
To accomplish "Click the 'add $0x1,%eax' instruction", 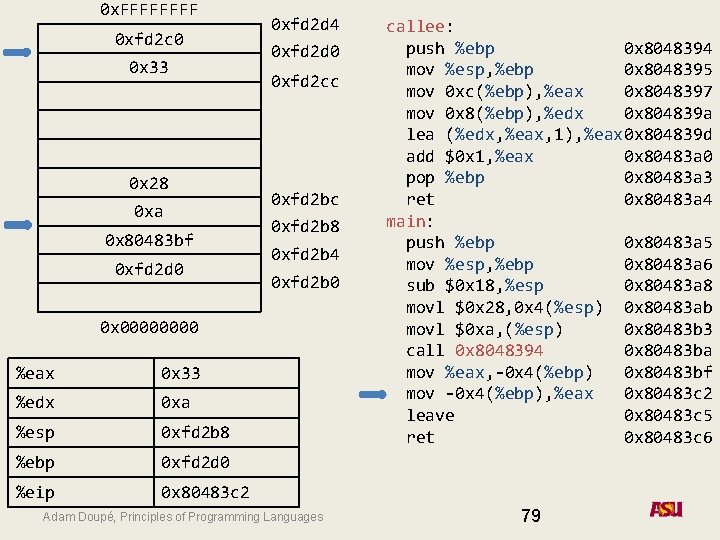I will pyautogui.click(x=470, y=157).
